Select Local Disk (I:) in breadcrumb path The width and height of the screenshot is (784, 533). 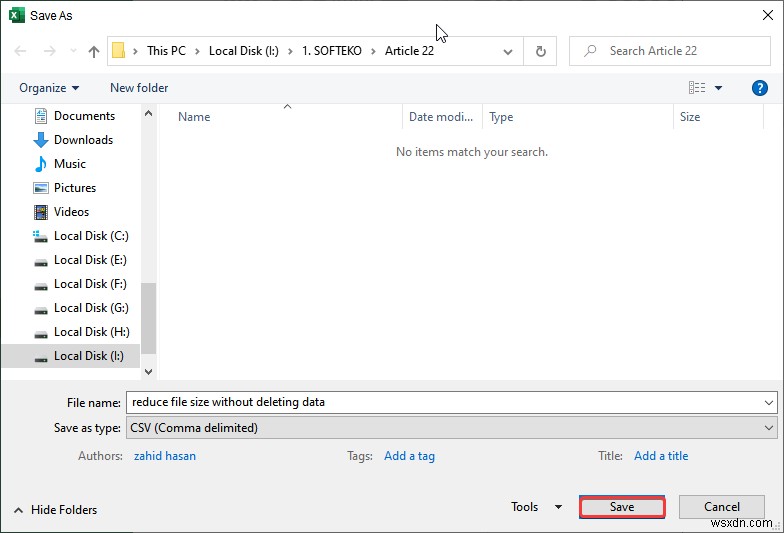click(244, 51)
